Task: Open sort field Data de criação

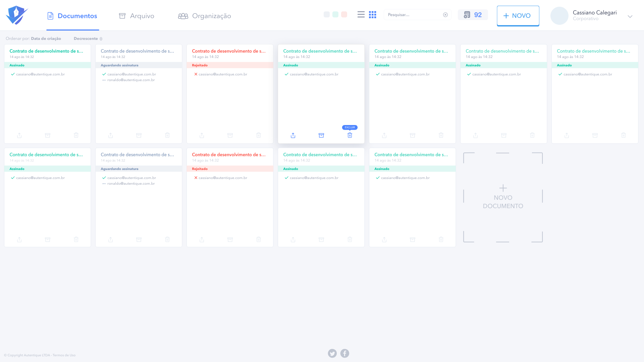Action: click(46, 39)
